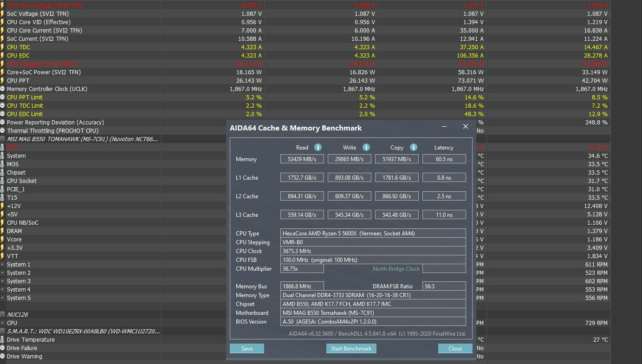Image resolution: width=642 pixels, height=364 pixels.
Task: Click the icon beside Drive Temperature row
Action: (x=2, y=340)
